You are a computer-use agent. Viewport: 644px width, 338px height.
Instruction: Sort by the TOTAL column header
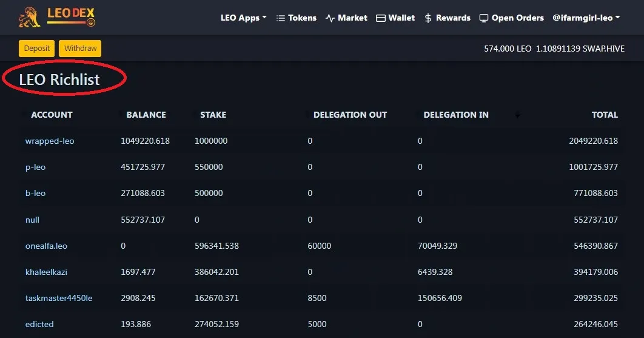605,115
